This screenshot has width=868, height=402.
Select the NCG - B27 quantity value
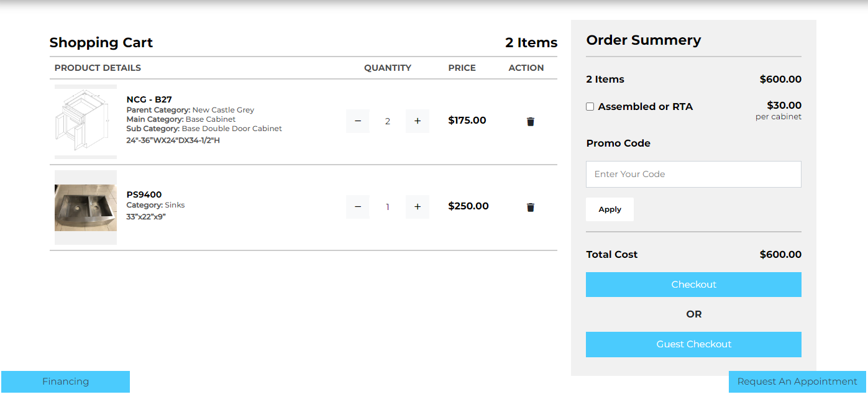tap(388, 121)
